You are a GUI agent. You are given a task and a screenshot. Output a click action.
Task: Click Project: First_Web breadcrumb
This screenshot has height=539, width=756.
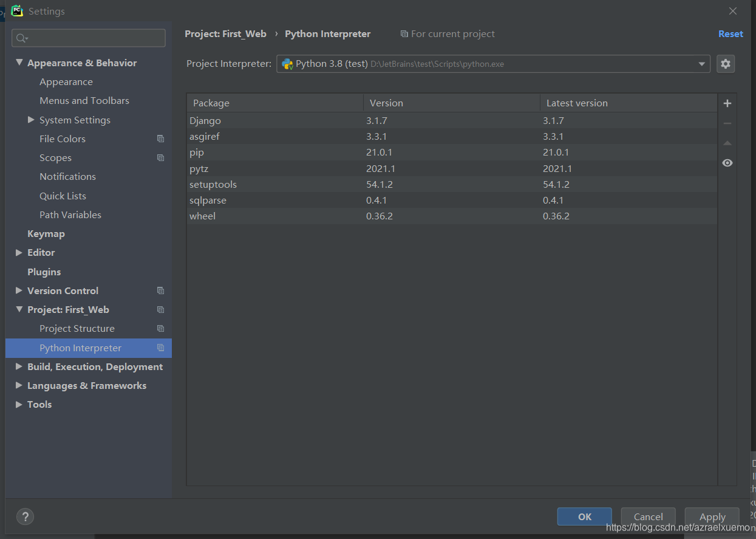coord(225,34)
